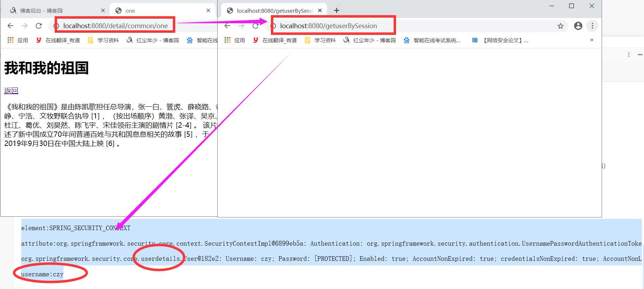Open site info beside the getuserBySession URL
The image size is (644, 289).
click(x=273, y=26)
